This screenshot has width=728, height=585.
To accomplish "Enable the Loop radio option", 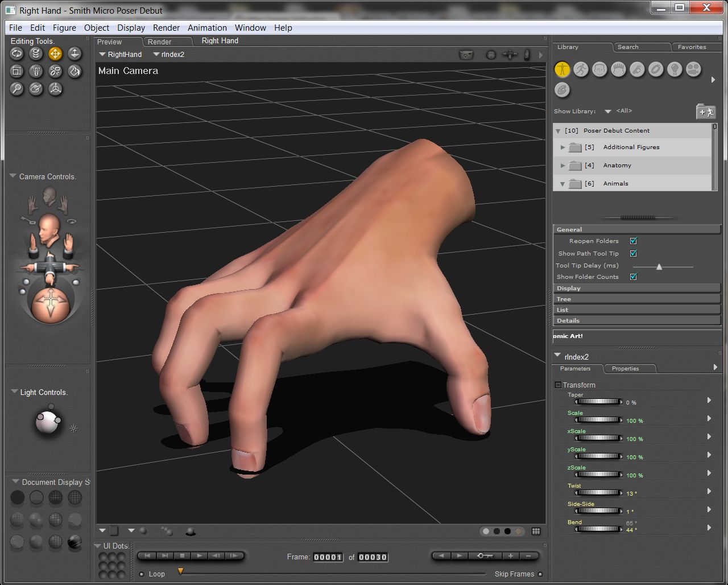I will click(x=142, y=574).
